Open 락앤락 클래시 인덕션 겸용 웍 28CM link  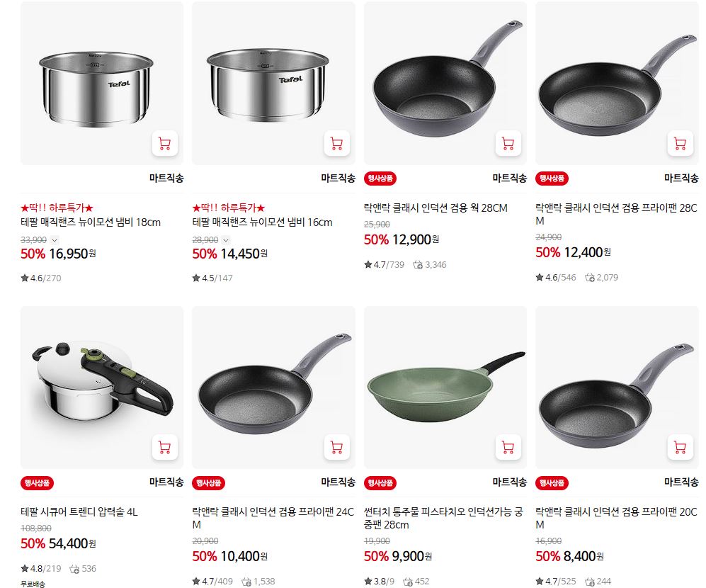pos(435,208)
